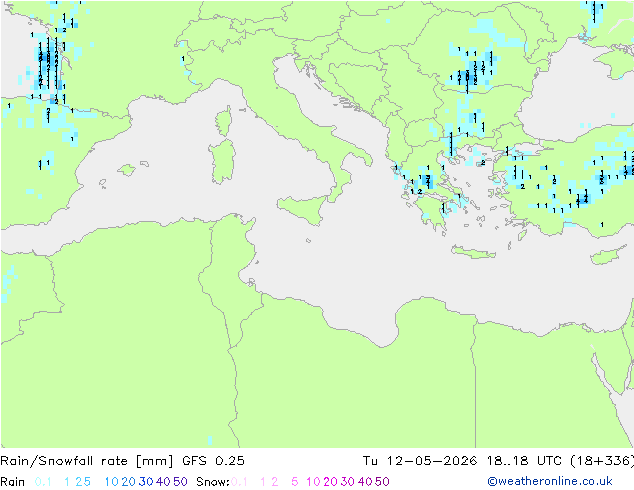
Task: Click the island of Mallorca on the map
Action: 127,169
